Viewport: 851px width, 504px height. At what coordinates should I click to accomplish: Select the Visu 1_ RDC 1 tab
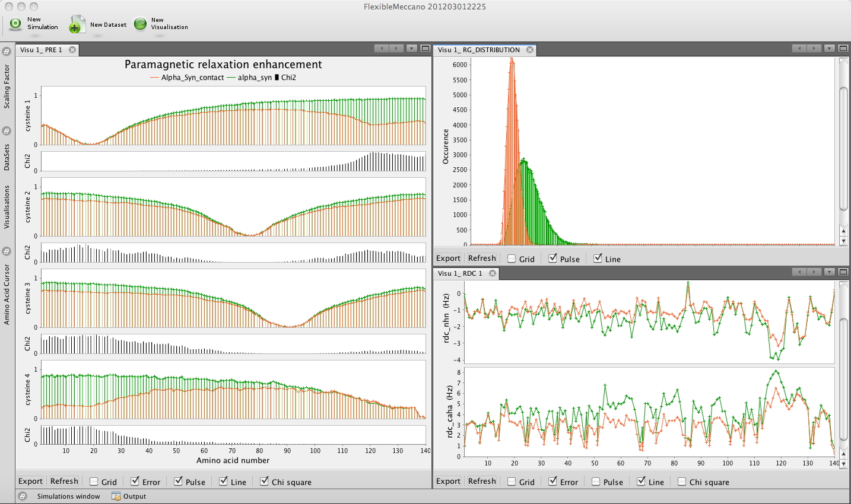460,273
